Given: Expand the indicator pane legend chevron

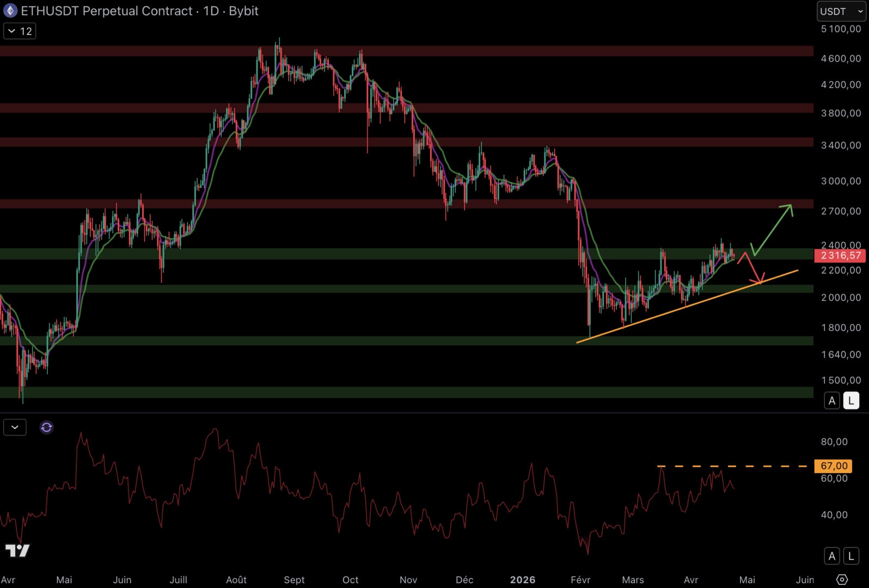Looking at the screenshot, I should pyautogui.click(x=15, y=427).
